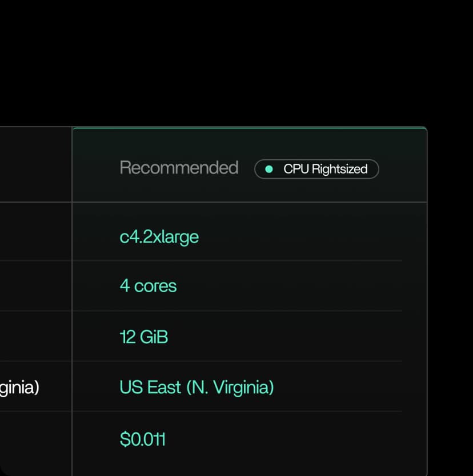The height and width of the screenshot is (476, 473).
Task: Click the dollar sign in the price
Action: [125, 439]
